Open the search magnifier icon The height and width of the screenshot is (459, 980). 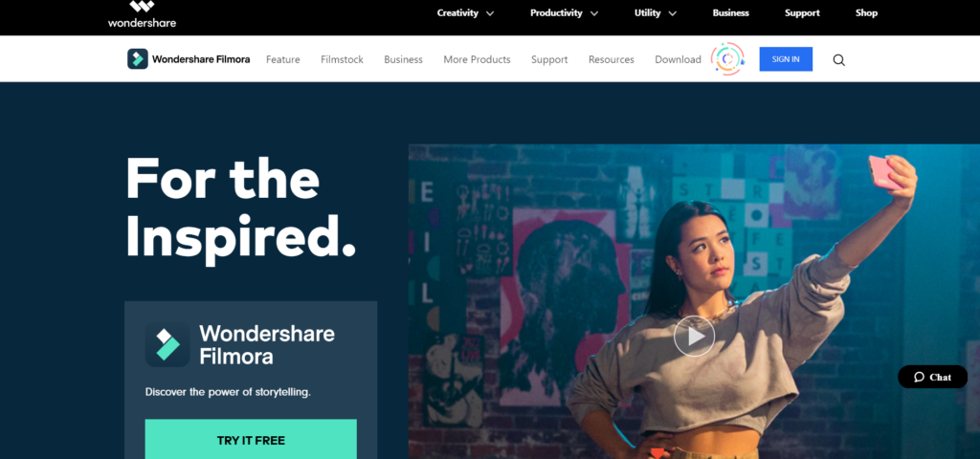(838, 60)
